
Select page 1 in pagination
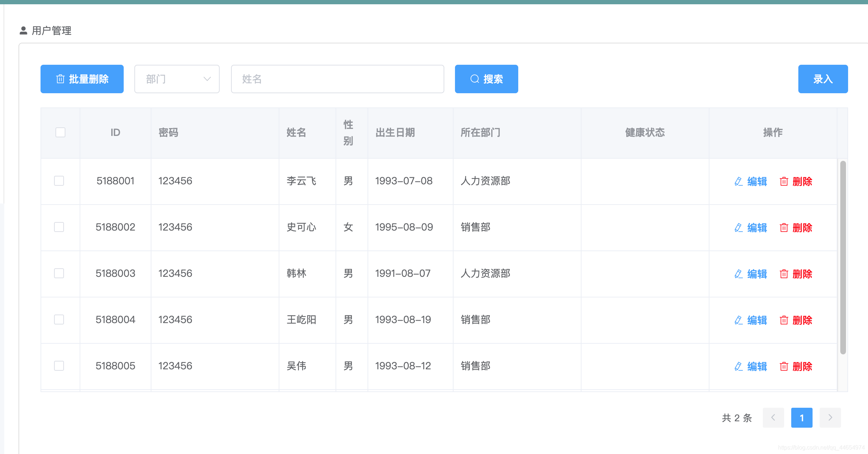[802, 418]
